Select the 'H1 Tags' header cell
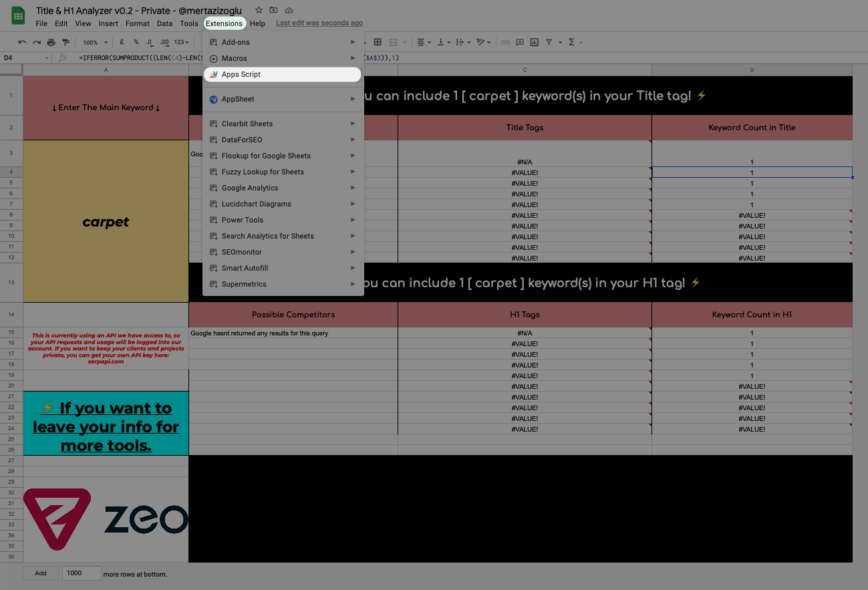This screenshot has width=868, height=590. click(525, 315)
